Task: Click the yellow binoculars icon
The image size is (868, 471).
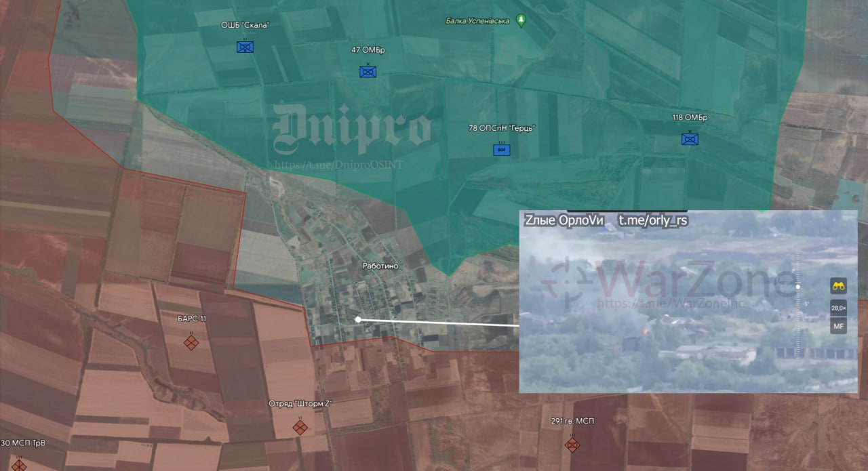Action: (x=839, y=286)
